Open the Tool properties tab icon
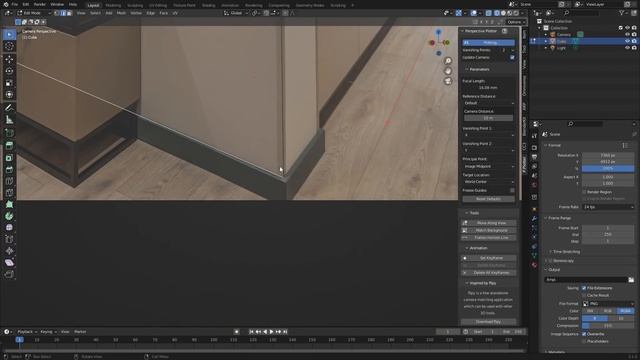 (x=534, y=136)
